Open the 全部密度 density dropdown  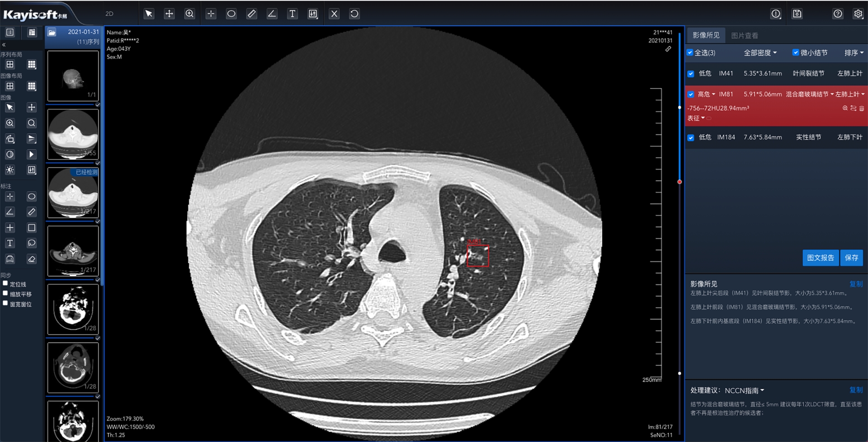760,53
